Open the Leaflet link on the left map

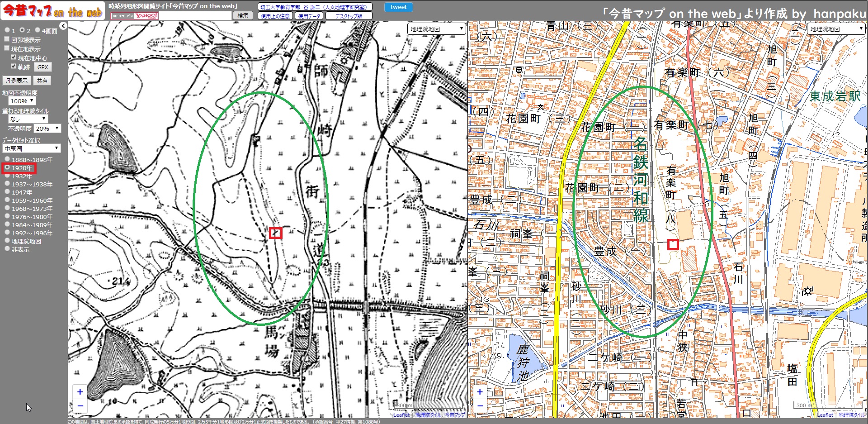(x=401, y=415)
